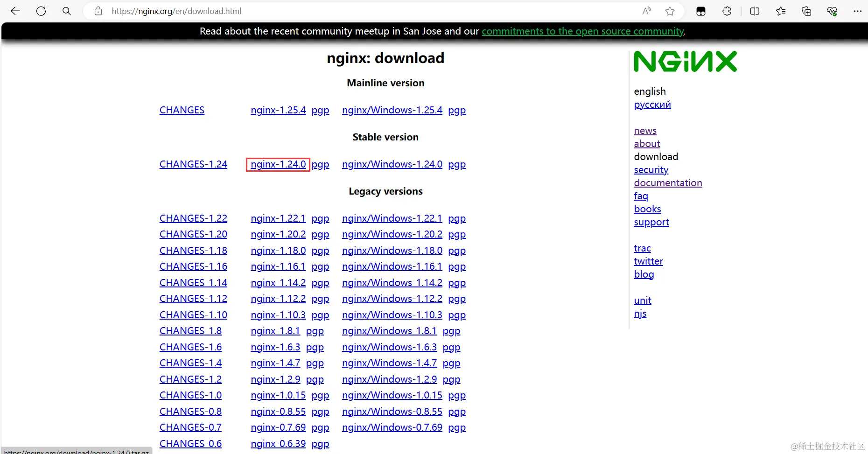Open the security page from the sidebar
This screenshot has height=454, width=868.
(x=651, y=169)
